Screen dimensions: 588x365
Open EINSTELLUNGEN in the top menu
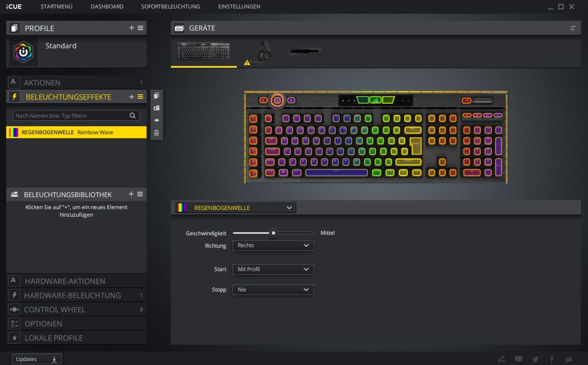(239, 6)
